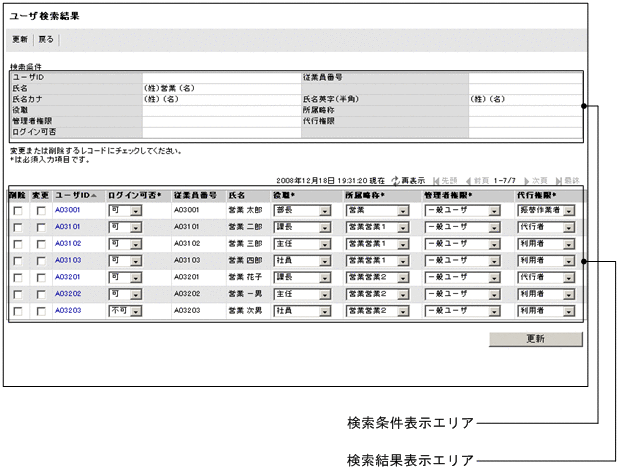This screenshot has width=619, height=472.
Task: Open ログイン可否 dropdown for A03203
Action: coord(136,311)
